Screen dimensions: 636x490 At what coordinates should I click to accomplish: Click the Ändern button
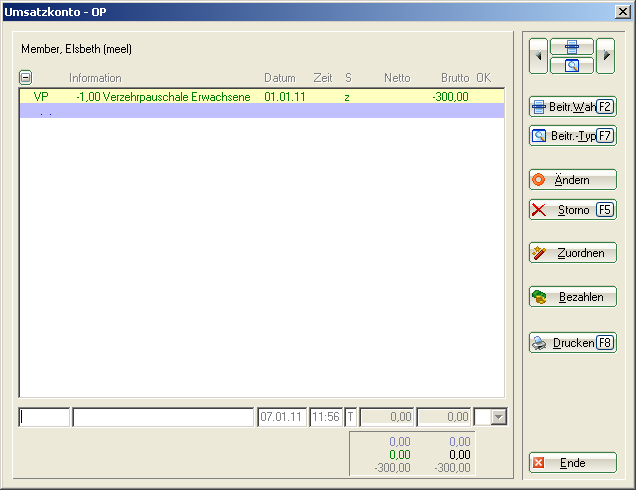(x=573, y=180)
